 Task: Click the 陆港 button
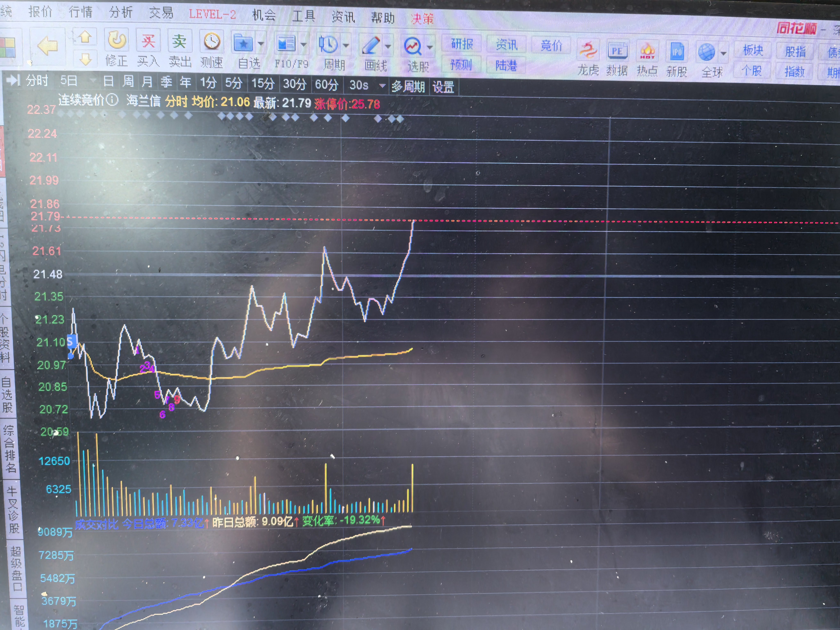point(506,66)
